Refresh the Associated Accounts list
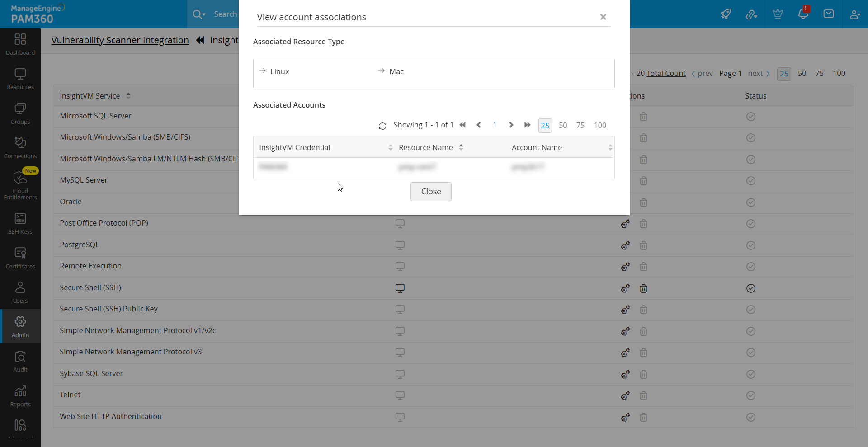 pos(382,126)
